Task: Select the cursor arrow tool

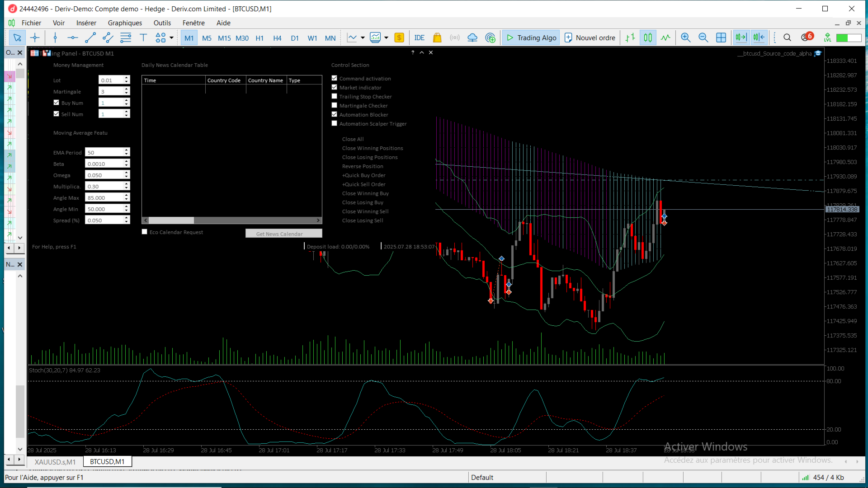Action: point(17,38)
